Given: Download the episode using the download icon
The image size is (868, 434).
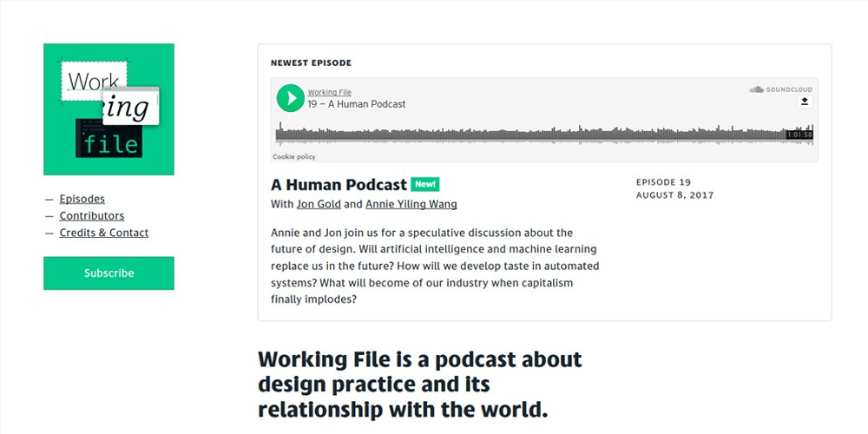Looking at the screenshot, I should tap(805, 102).
